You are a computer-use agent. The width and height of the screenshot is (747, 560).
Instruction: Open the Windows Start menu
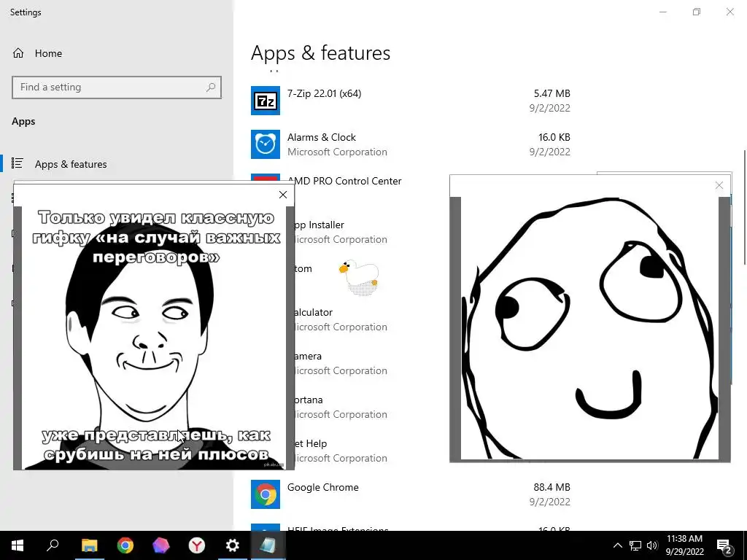[18, 545]
